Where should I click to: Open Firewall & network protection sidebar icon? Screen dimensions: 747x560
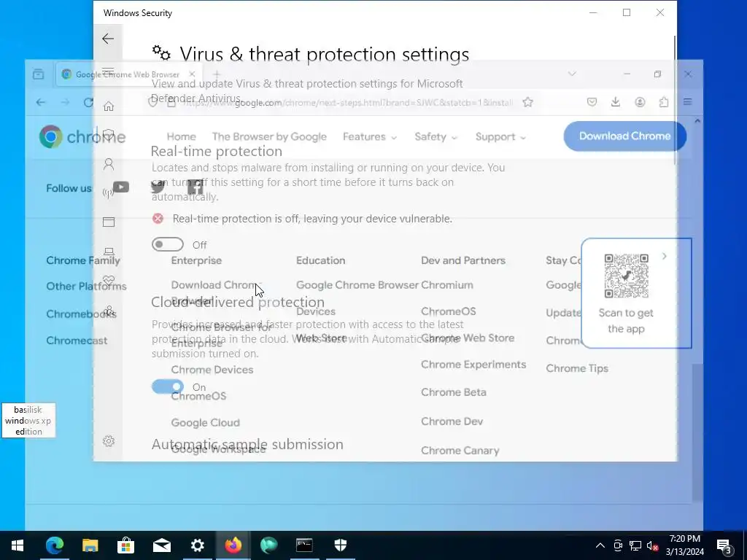(x=108, y=192)
